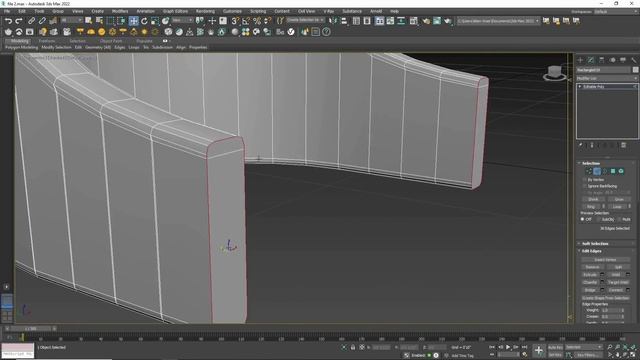The width and height of the screenshot is (640, 360).
Task: Select the Off preview selection radio
Action: [x=582, y=220]
